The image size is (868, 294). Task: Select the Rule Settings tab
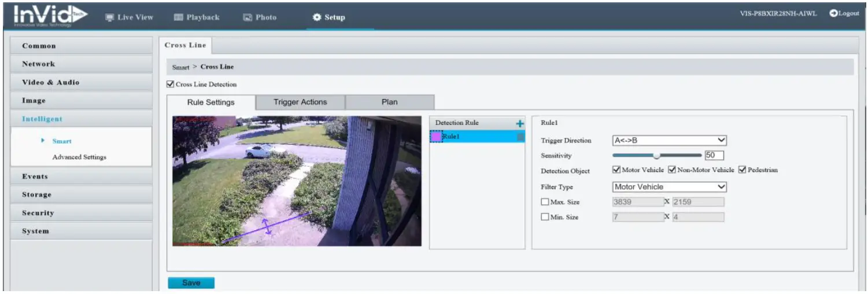[x=211, y=102]
